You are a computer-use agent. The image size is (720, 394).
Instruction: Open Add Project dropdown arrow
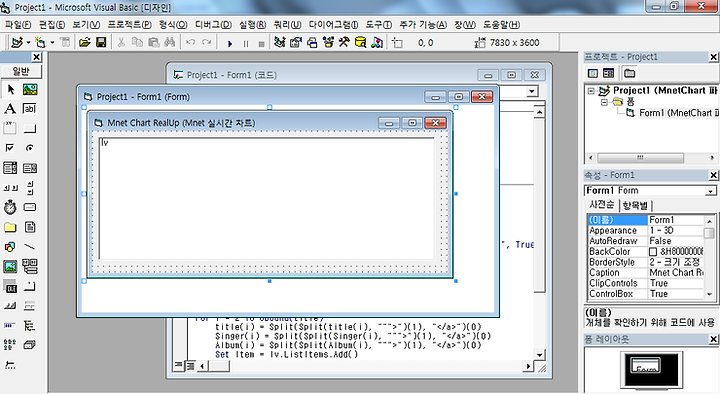coord(28,43)
